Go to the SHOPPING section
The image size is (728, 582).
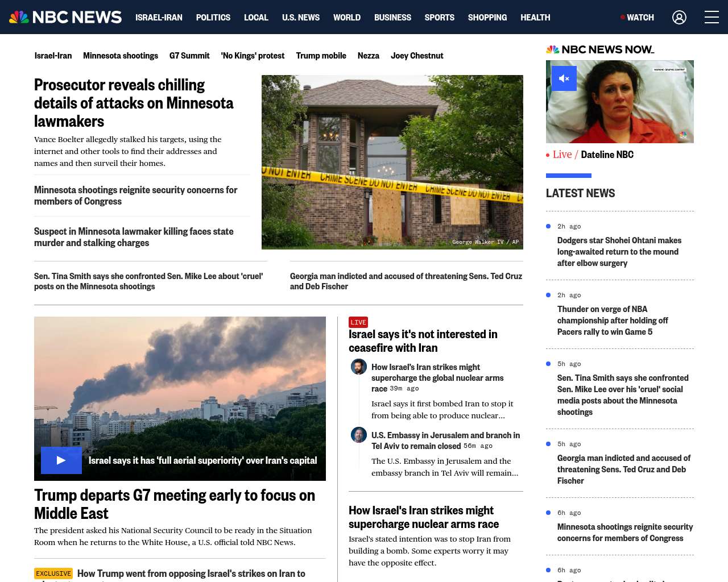pos(487,18)
